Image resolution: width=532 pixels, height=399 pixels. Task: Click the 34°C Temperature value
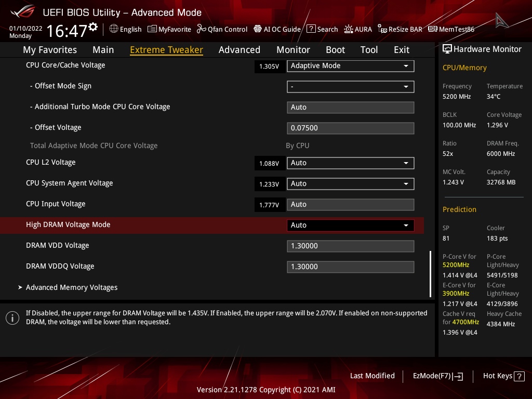click(494, 97)
